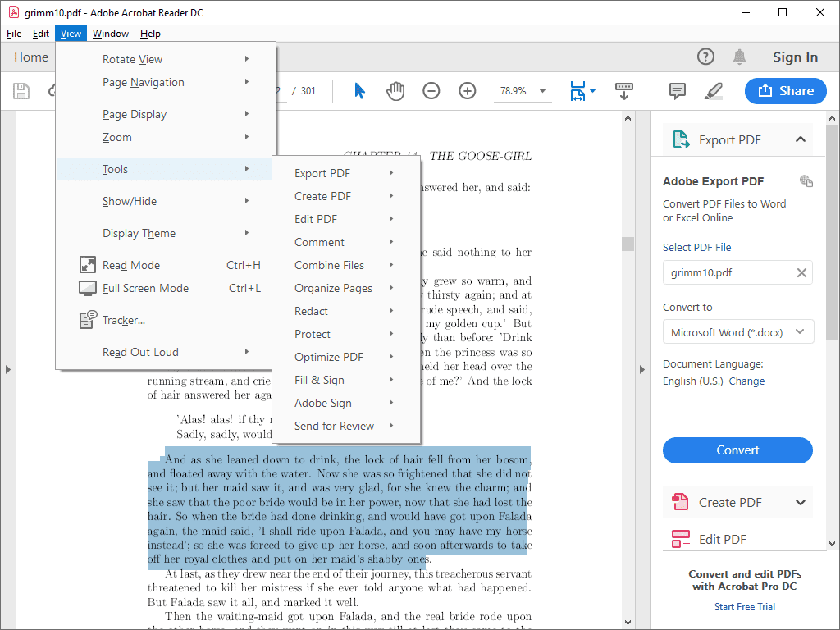Add a comment with speech bubble icon
The height and width of the screenshot is (630, 840).
677,91
